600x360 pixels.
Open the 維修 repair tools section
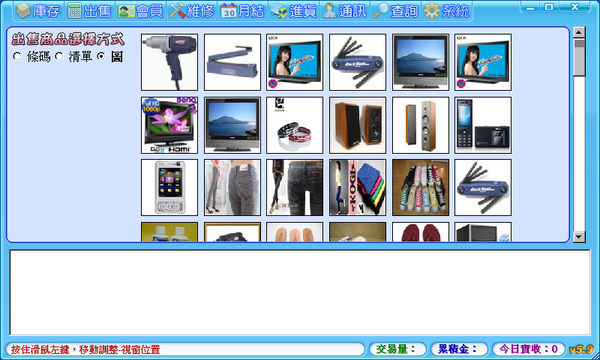click(x=192, y=11)
